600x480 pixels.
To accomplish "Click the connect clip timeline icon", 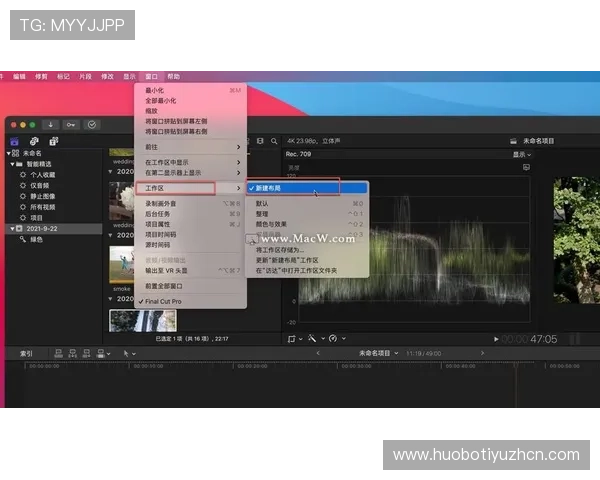I will tap(58, 353).
